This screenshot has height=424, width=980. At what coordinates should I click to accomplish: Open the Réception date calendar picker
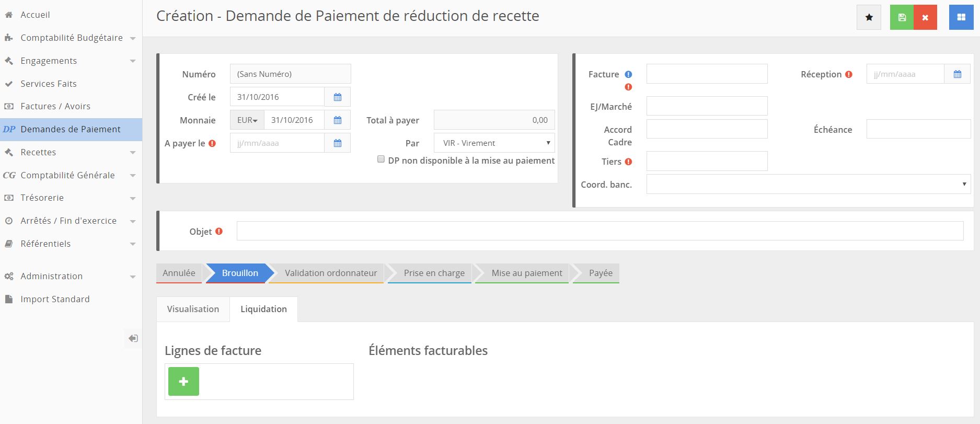957,74
